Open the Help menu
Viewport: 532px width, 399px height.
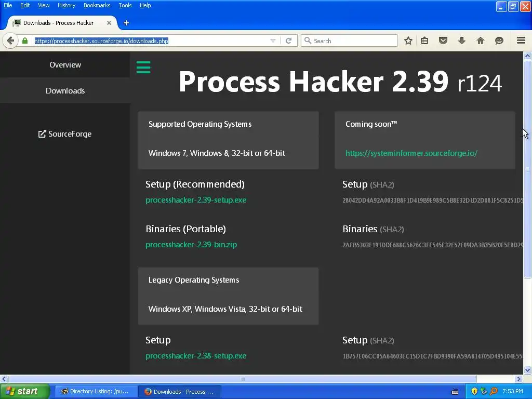tap(145, 5)
